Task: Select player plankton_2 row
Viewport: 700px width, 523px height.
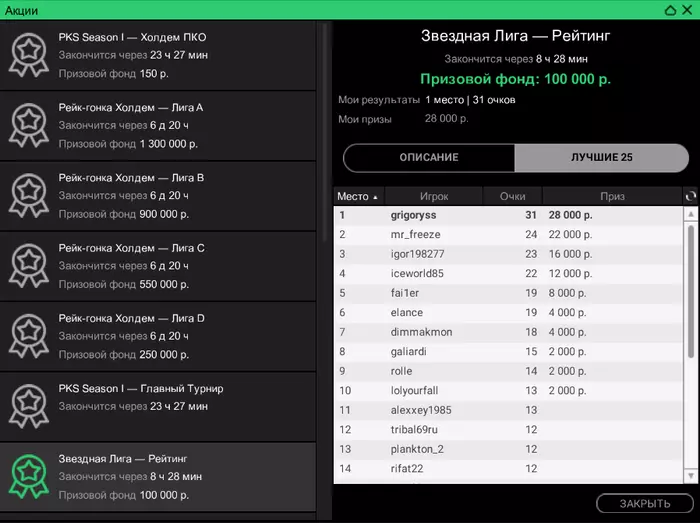Action: 508,449
